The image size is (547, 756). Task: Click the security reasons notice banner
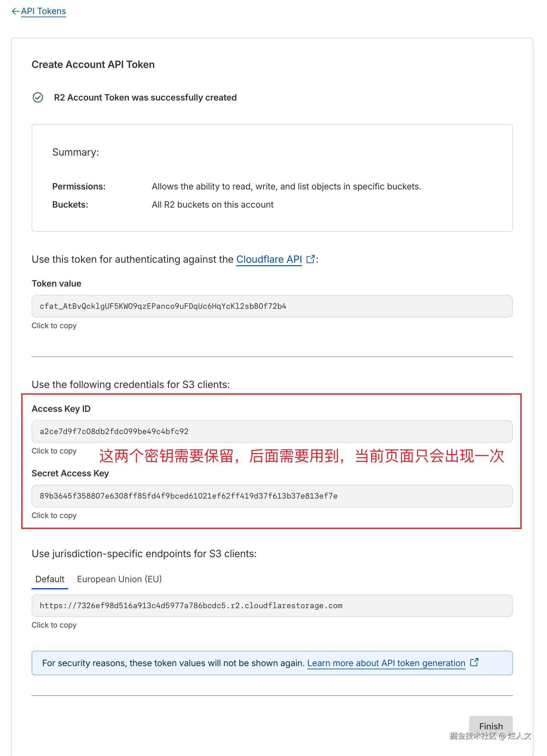point(173,663)
